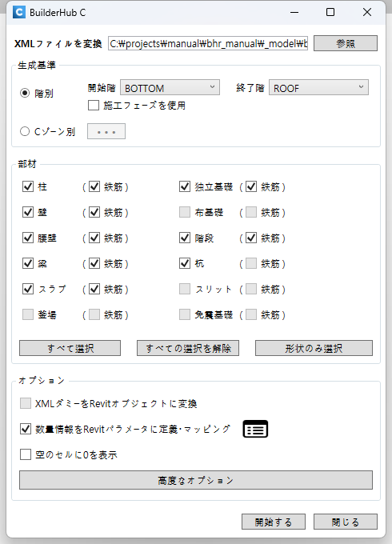Select the 階別 radio button

tap(25, 93)
